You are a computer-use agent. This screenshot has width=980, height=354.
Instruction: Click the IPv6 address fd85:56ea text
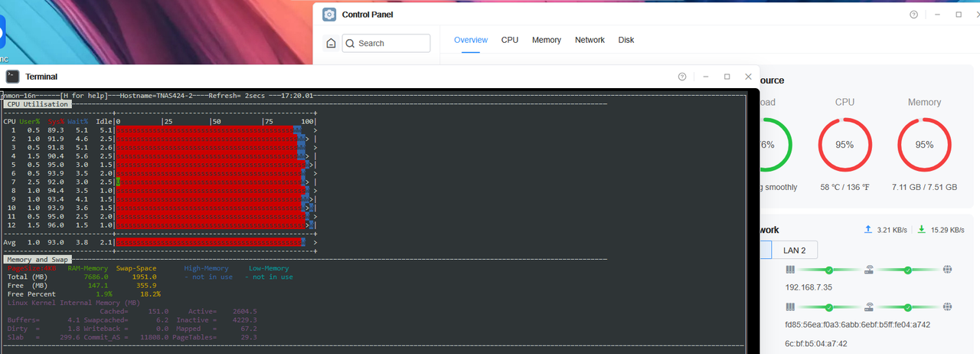[x=859, y=325]
